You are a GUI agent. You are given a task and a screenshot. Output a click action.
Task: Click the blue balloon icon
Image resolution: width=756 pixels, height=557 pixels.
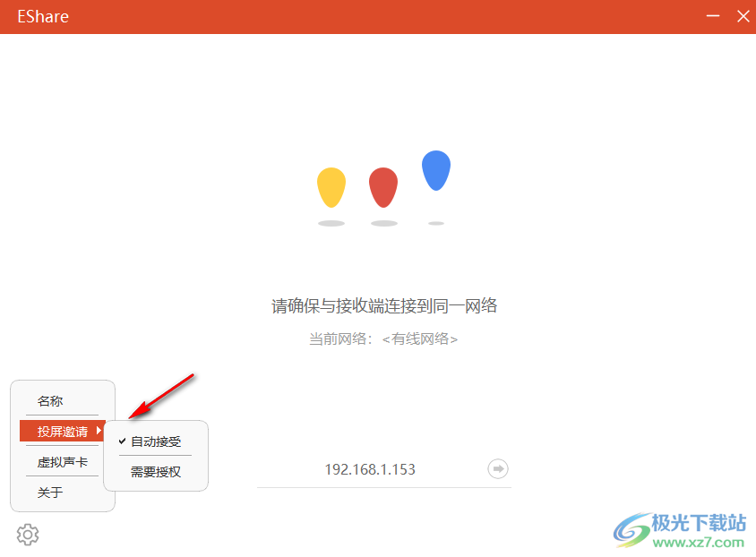tap(436, 170)
